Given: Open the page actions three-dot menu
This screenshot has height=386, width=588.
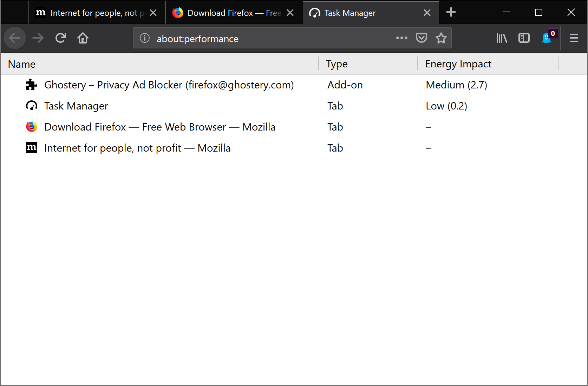Looking at the screenshot, I should pyautogui.click(x=402, y=38).
